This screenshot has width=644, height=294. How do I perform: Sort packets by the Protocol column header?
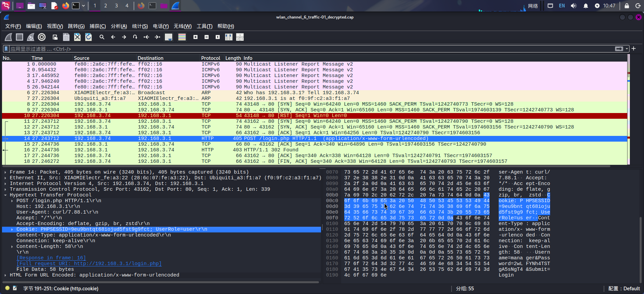[211, 58]
